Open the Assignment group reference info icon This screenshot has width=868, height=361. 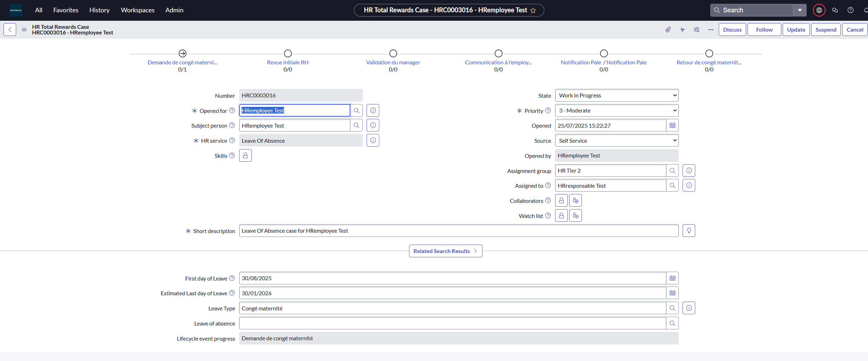tap(689, 170)
